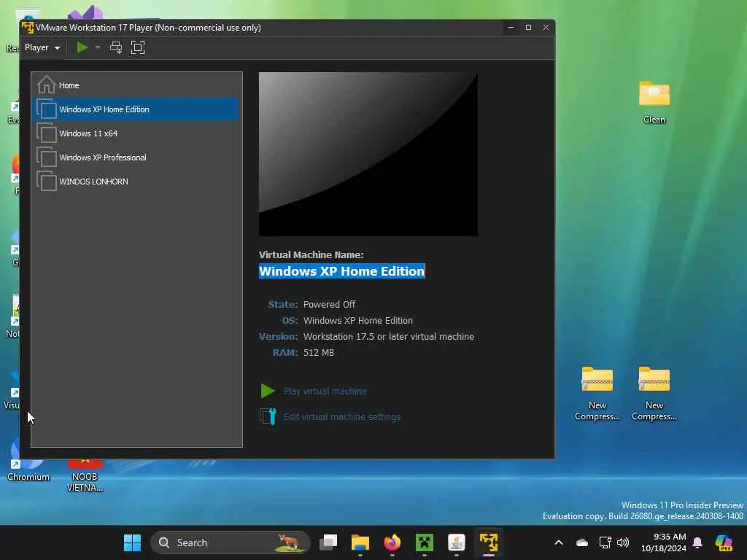This screenshot has height=560, width=747.
Task: Click the virtual machine preview thumbnail
Action: (368, 154)
